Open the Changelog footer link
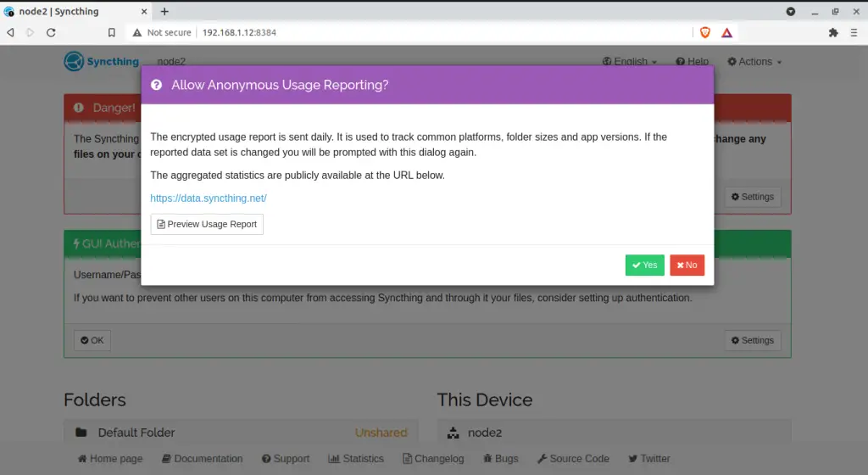The height and width of the screenshot is (475, 868). 433,458
